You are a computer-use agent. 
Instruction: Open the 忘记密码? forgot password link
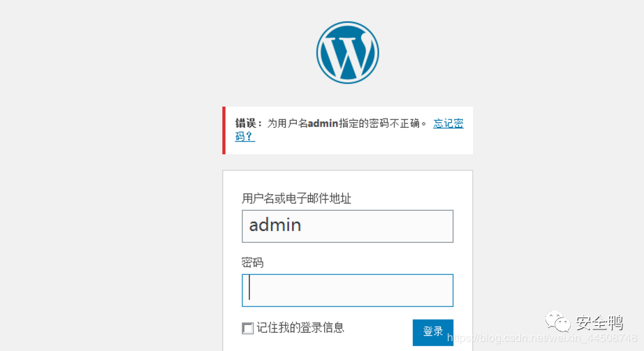coord(448,124)
